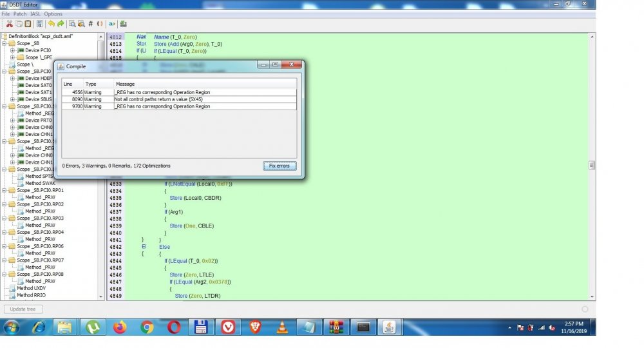Screen dimensions: 644x348
Task: Click editor scrollbar down arrow
Action: (592, 296)
